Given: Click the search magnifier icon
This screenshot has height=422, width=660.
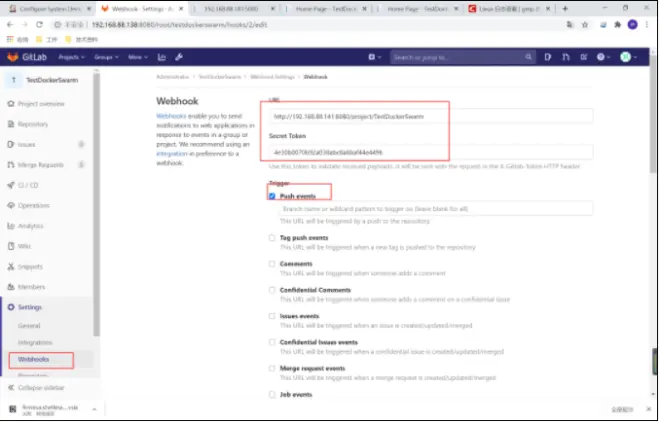Looking at the screenshot, I should pos(528,57).
